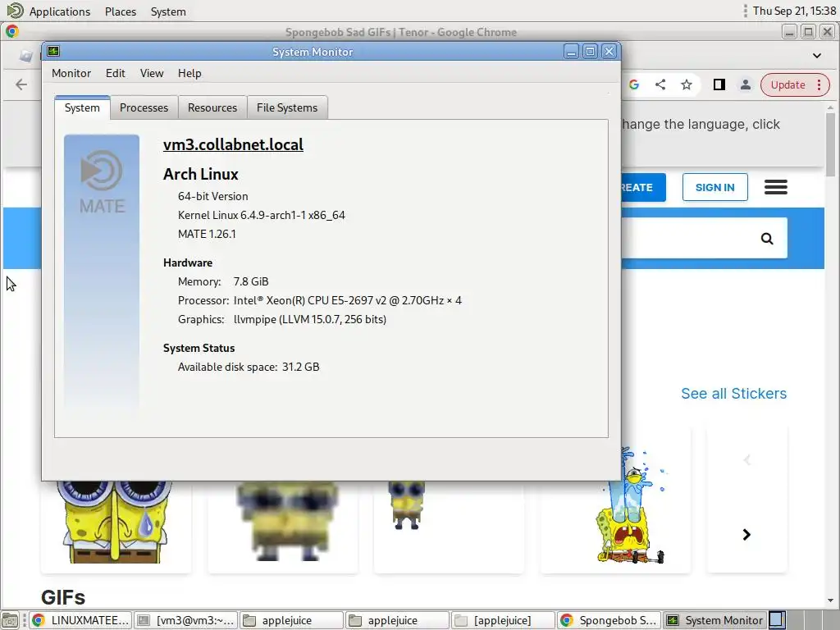Screen dimensions: 840x630
Task: Click the show desktop icon in bottom panel
Action: pos(10,620)
